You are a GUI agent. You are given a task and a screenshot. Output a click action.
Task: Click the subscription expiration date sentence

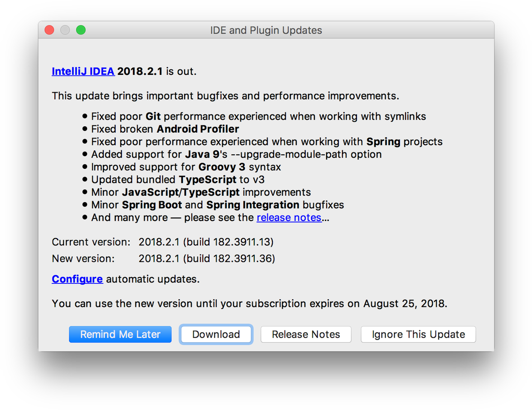click(x=249, y=303)
